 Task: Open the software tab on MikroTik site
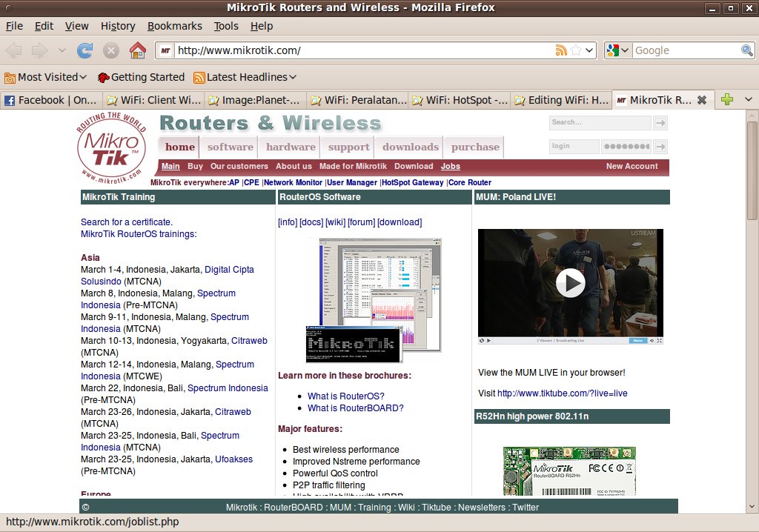(231, 147)
